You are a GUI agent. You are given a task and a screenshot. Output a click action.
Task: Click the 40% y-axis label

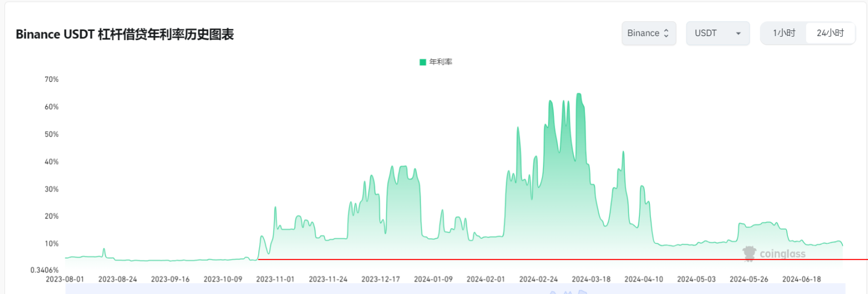click(51, 162)
